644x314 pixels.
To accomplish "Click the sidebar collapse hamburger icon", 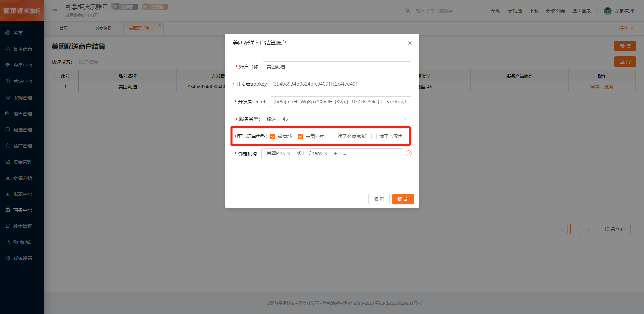I will 55,10.
